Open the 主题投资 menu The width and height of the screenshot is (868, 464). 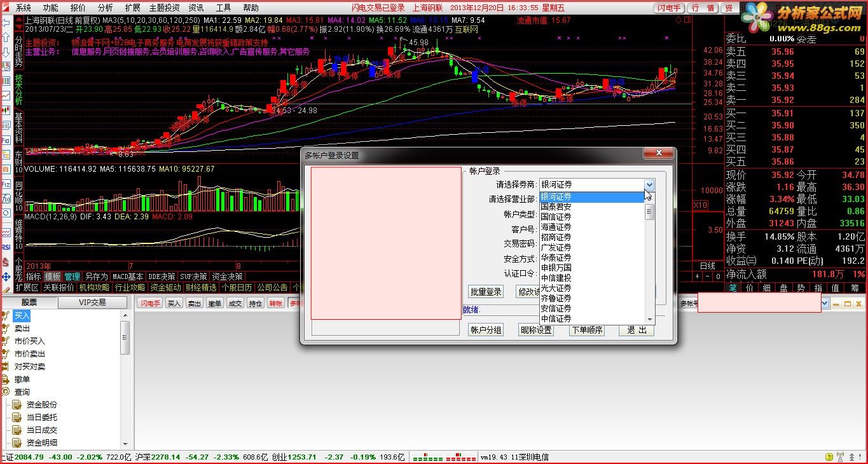pos(164,8)
